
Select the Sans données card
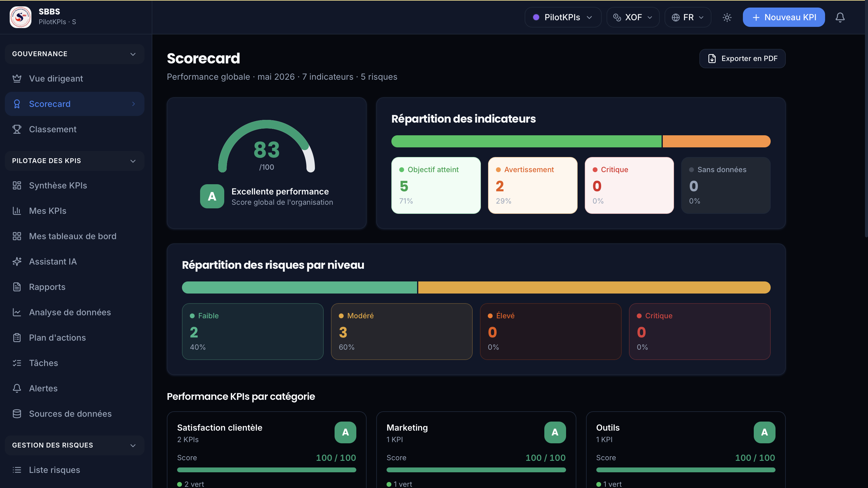click(x=726, y=186)
